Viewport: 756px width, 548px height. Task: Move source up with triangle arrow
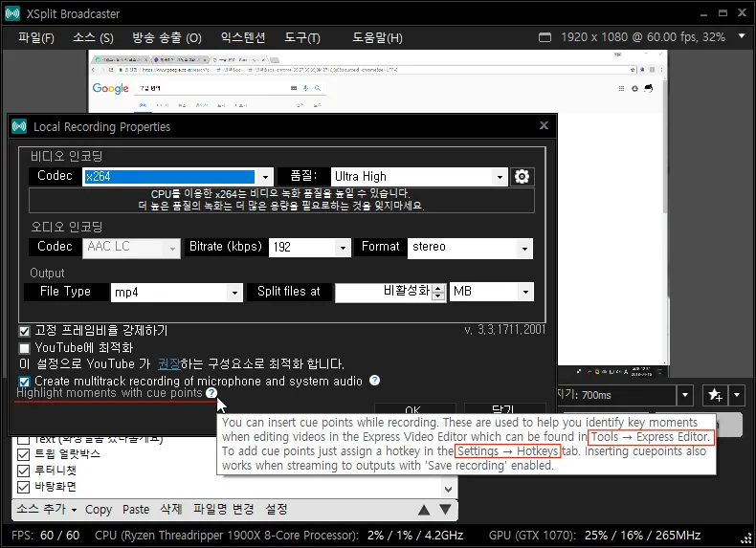[424, 510]
